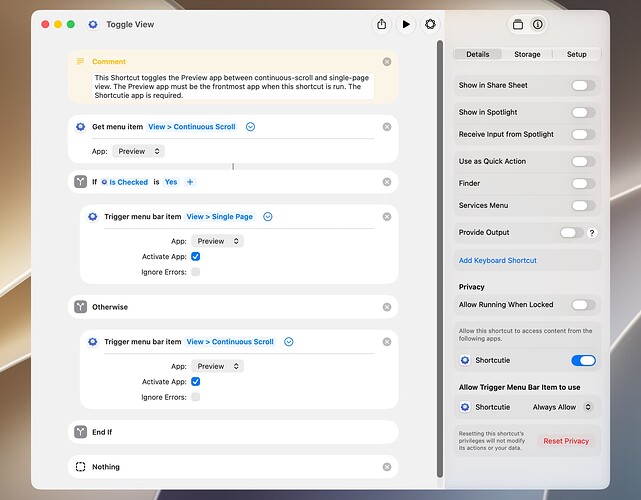The height and width of the screenshot is (500, 641).
Task: Remove the Nothing action with its X
Action: click(387, 467)
